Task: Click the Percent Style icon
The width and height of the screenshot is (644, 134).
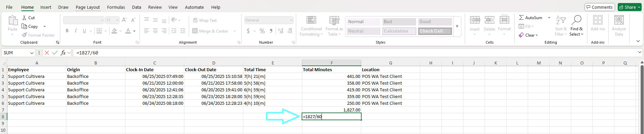Action: coord(262,31)
